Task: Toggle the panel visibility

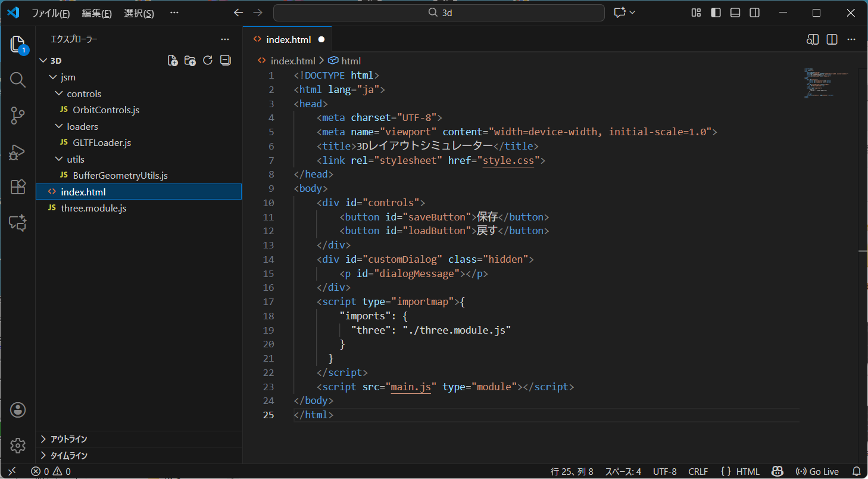Action: [735, 13]
